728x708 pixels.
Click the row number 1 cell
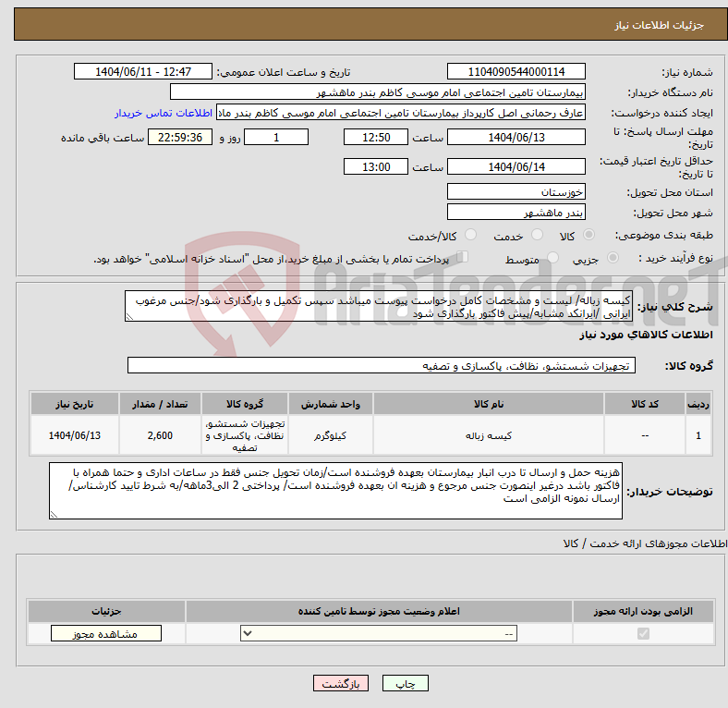pyautogui.click(x=698, y=435)
